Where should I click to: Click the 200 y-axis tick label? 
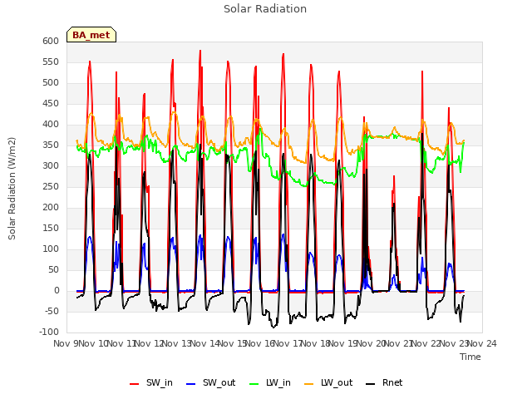click(51, 207)
